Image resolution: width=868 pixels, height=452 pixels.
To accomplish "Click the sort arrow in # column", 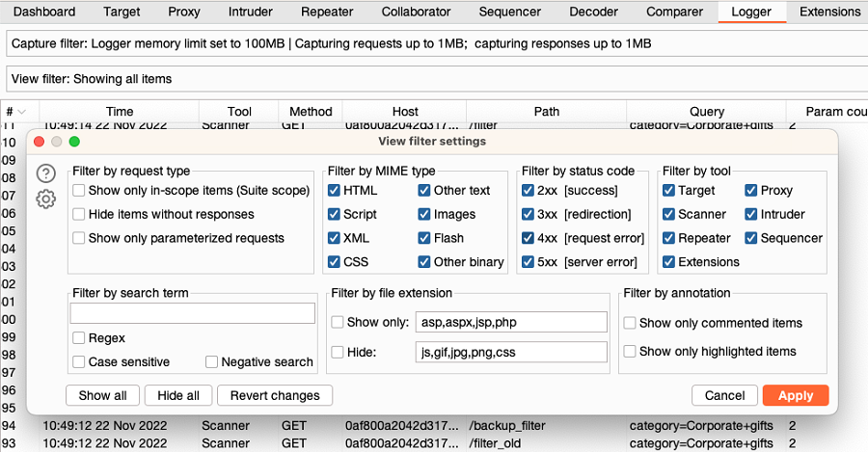I will 22,112.
